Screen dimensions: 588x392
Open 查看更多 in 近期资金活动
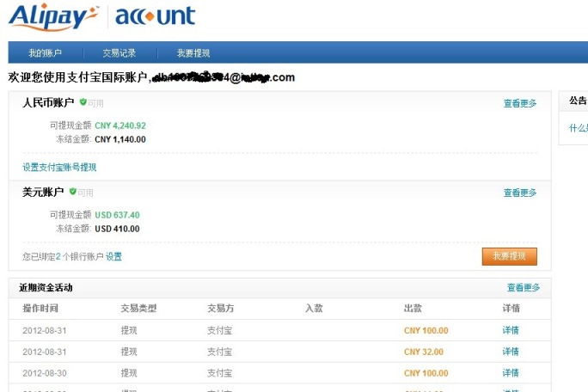point(524,287)
